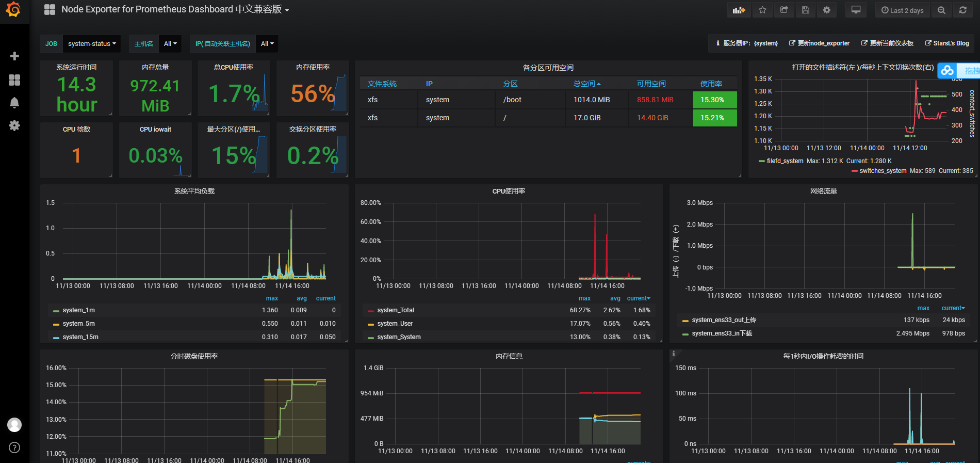
Task: Open the dashboard title dropdown
Action: click(175, 10)
